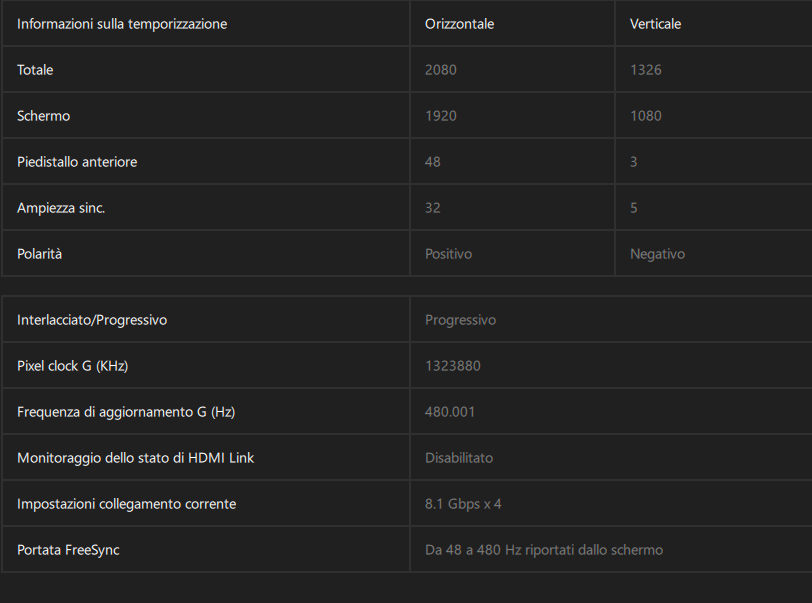Click the Polarità value Negativo
This screenshot has height=603, width=812.
[x=658, y=254]
